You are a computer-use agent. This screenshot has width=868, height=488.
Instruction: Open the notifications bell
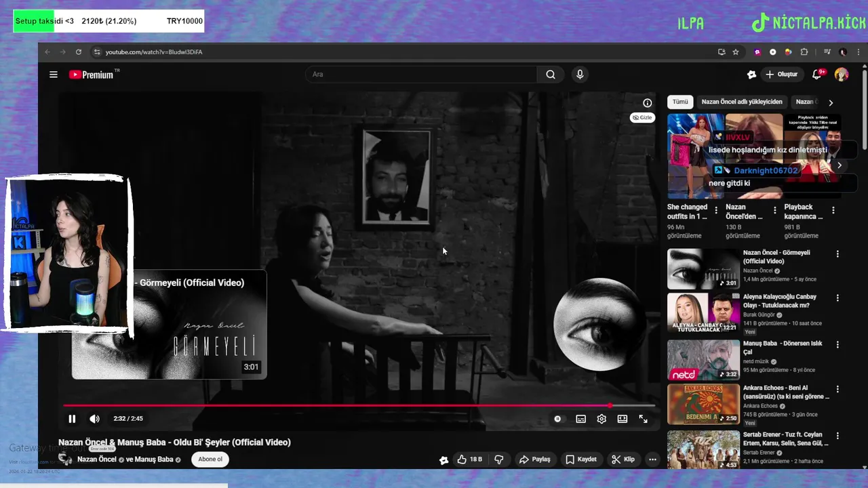tap(817, 75)
